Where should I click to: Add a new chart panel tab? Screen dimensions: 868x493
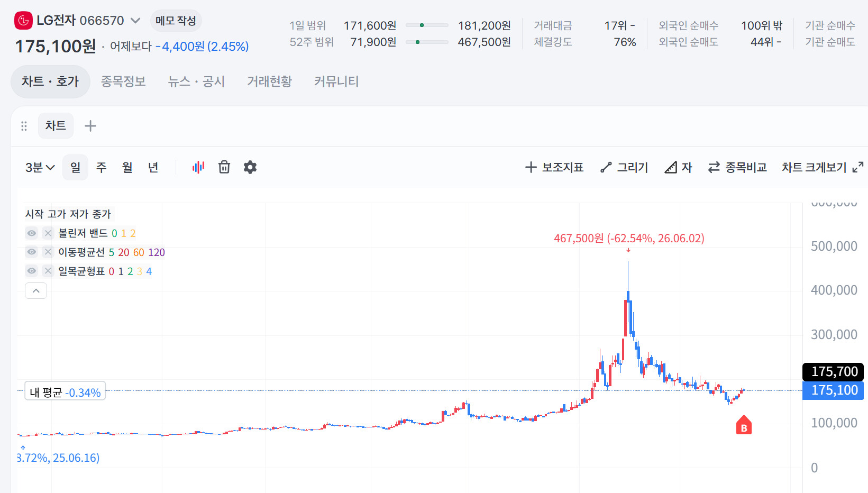pyautogui.click(x=90, y=126)
